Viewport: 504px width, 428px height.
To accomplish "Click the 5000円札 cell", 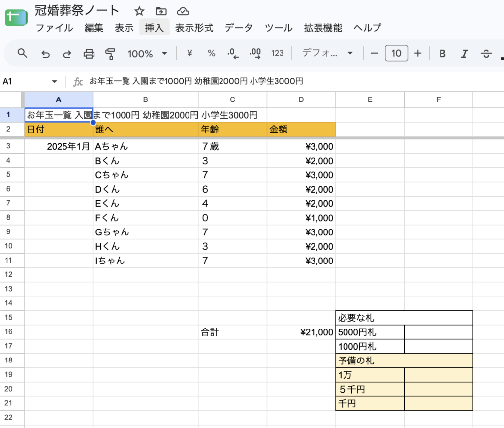I will pos(370,332).
